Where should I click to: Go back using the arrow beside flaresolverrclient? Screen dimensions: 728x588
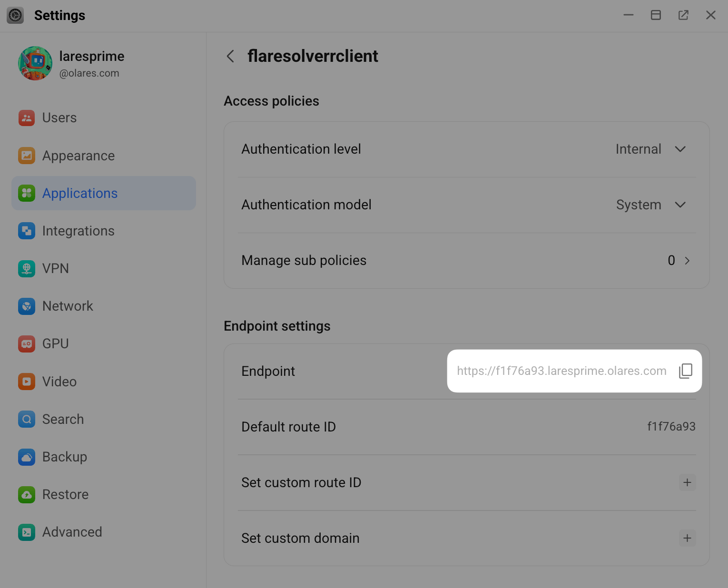click(x=230, y=56)
